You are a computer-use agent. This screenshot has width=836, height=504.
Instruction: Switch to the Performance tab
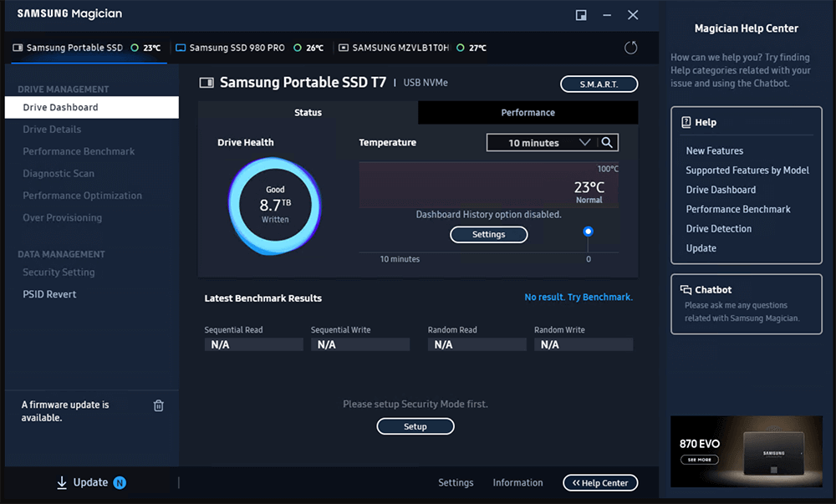point(527,112)
